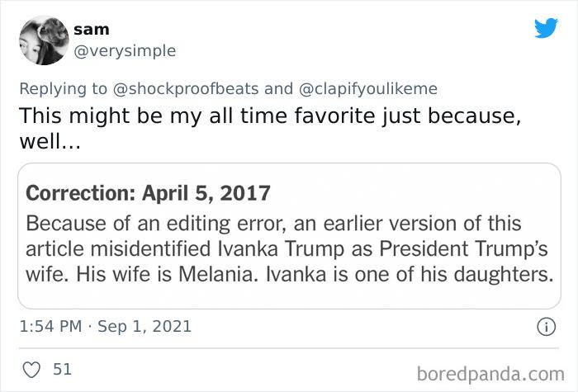Click the "Replying to" label
This screenshot has width=578, height=392.
[62, 87]
